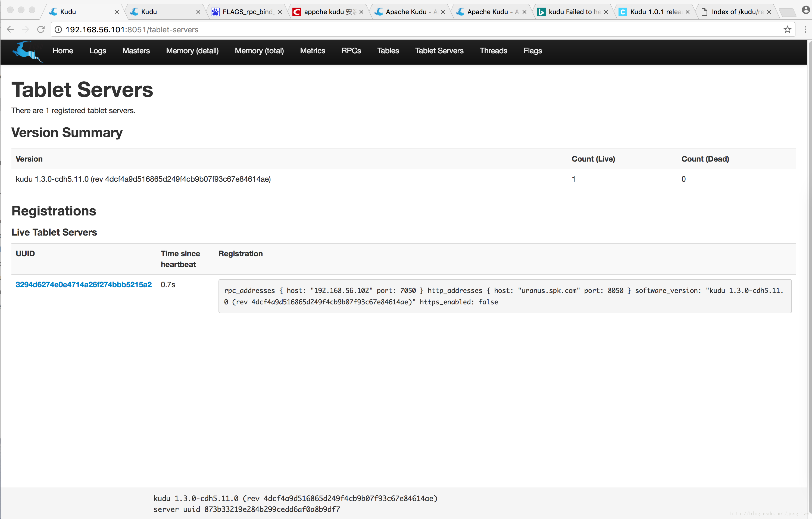Close the appche kudu tab
812x519 pixels.
click(x=361, y=12)
